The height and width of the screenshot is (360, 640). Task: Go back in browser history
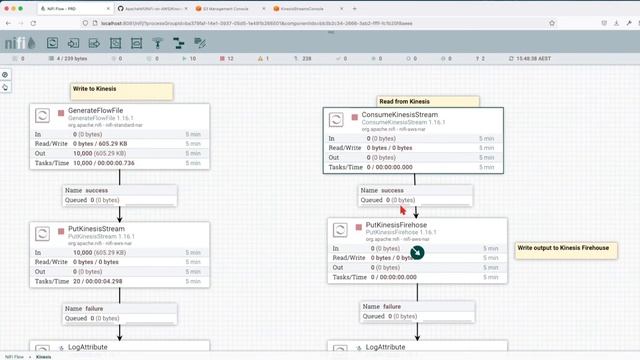click(9, 23)
